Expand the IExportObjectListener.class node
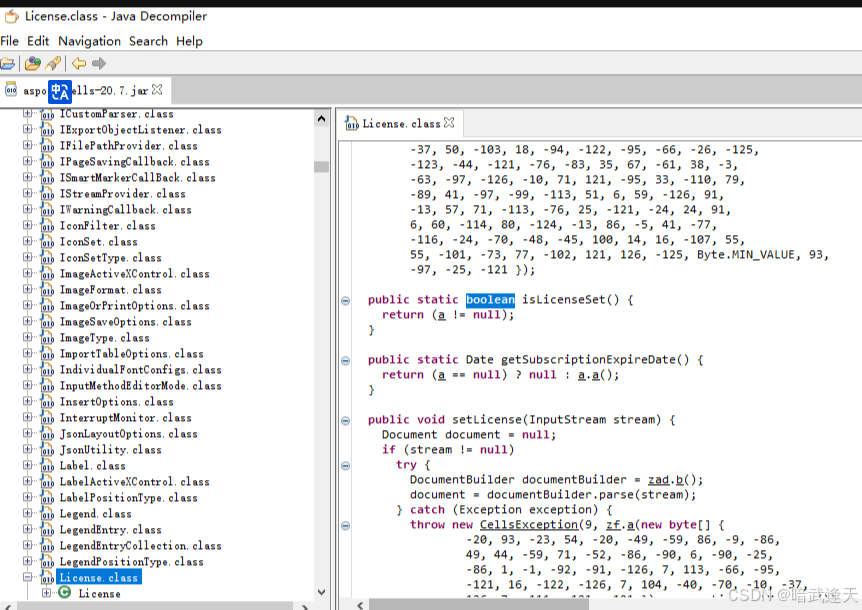The height and width of the screenshot is (610, 862). [x=27, y=129]
